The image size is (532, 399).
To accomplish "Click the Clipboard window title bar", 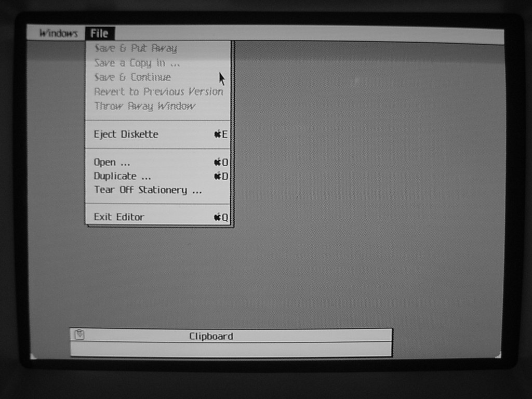I will coord(260,336).
